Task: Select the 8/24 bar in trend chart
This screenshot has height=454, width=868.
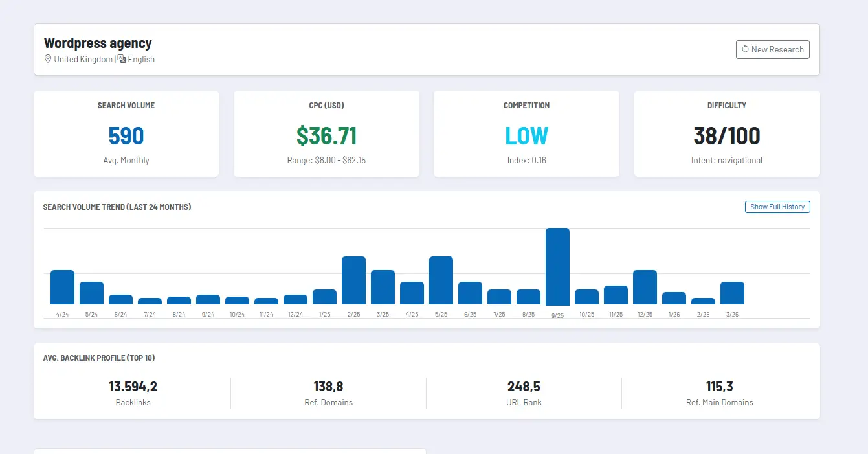Action: (179, 301)
